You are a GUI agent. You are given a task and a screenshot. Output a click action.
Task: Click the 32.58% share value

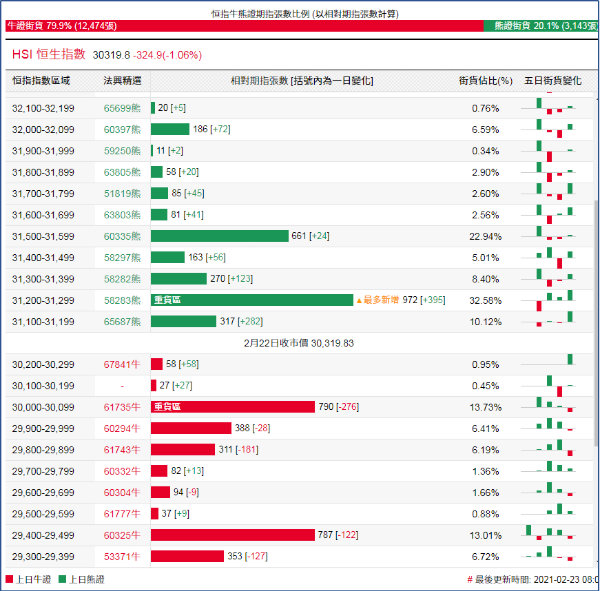(x=486, y=300)
